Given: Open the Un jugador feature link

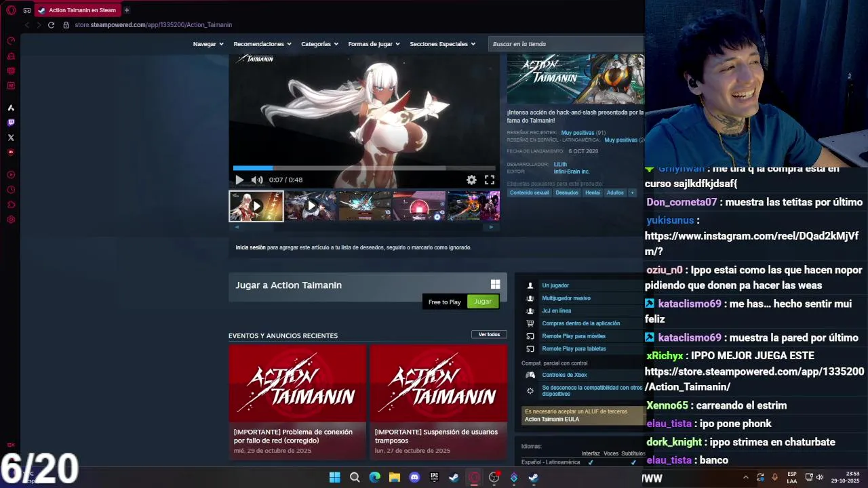Looking at the screenshot, I should click(x=555, y=285).
